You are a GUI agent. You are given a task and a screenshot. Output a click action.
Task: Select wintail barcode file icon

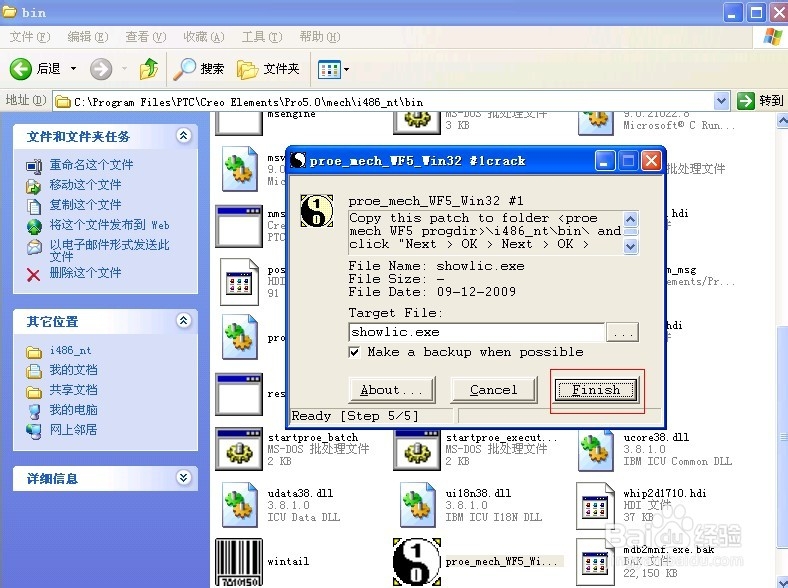tap(239, 562)
